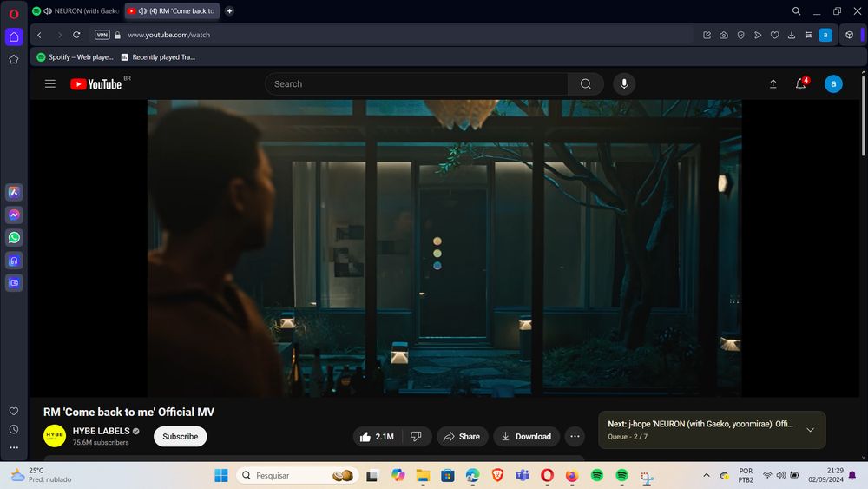Open the Opera start page home icon
The width and height of the screenshot is (868, 489).
14,36
